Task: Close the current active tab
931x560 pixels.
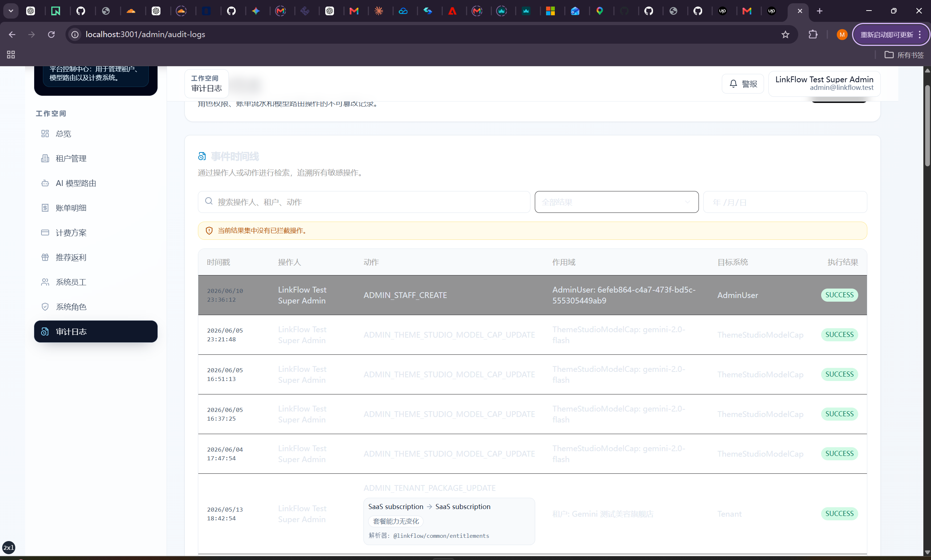Action: [x=799, y=11]
